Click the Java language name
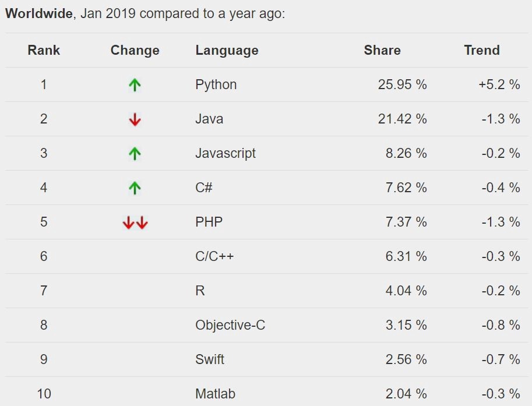This screenshot has height=406, width=532. (209, 119)
